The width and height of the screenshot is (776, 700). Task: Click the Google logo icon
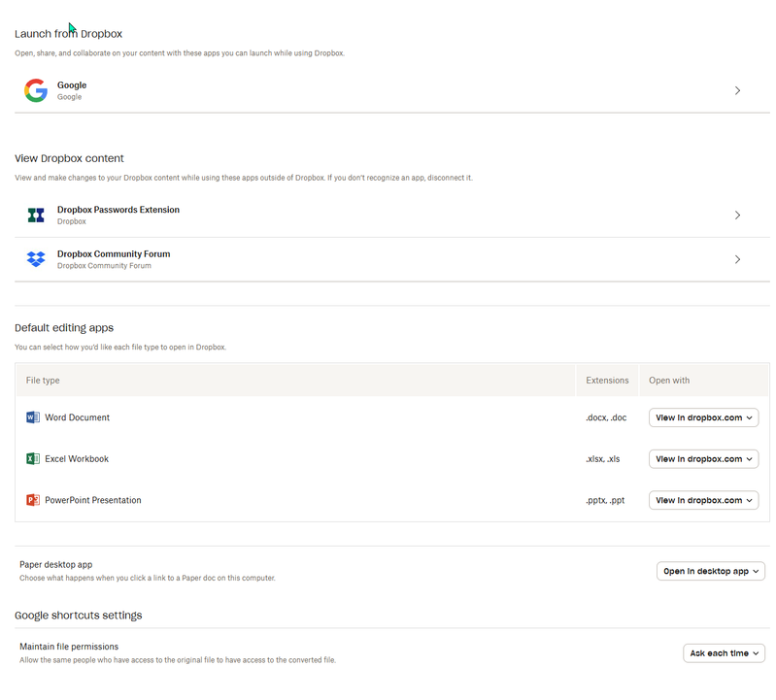tap(36, 91)
